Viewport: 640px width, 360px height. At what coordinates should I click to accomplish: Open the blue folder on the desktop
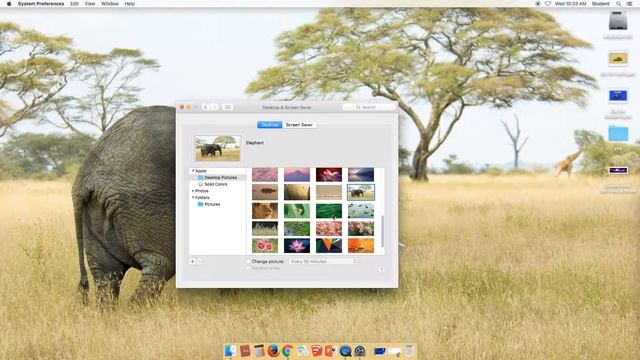[618, 133]
